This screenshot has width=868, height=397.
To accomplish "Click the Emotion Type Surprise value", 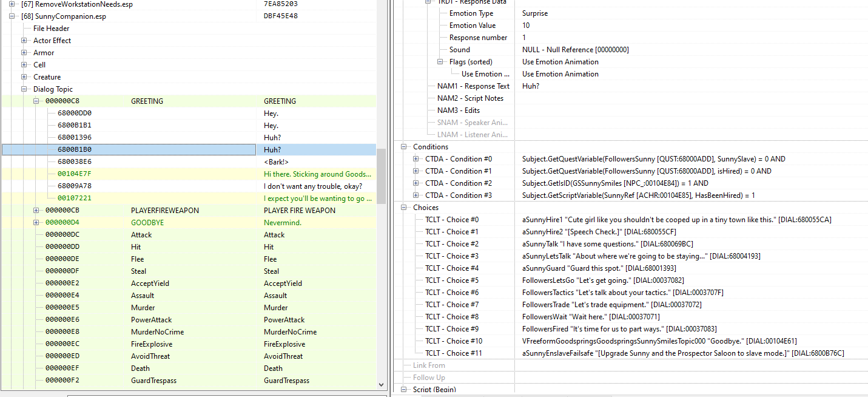I will pyautogui.click(x=534, y=13).
